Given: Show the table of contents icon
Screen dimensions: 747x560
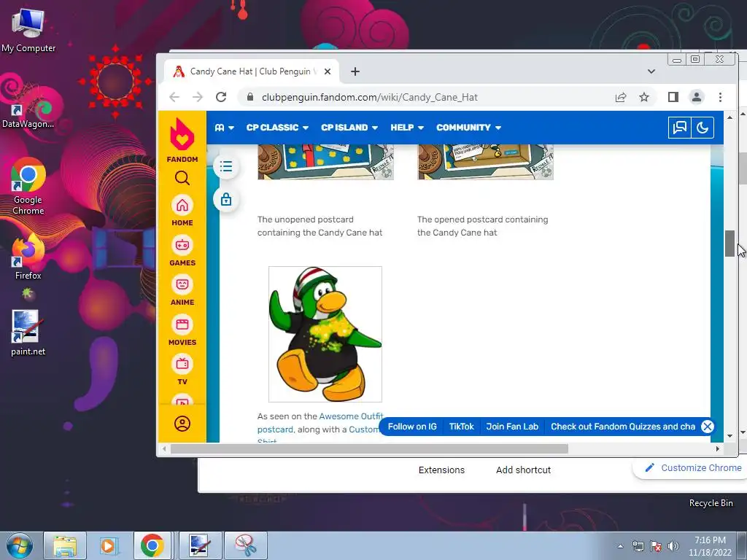Looking at the screenshot, I should [226, 167].
